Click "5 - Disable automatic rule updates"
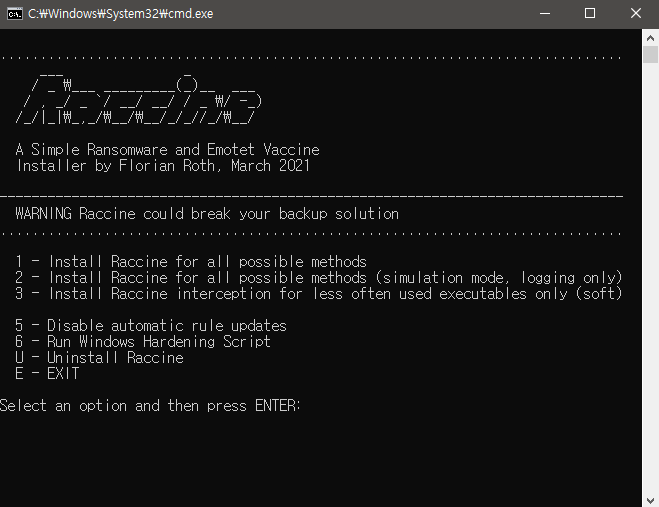Image resolution: width=659 pixels, height=507 pixels. click(x=151, y=325)
